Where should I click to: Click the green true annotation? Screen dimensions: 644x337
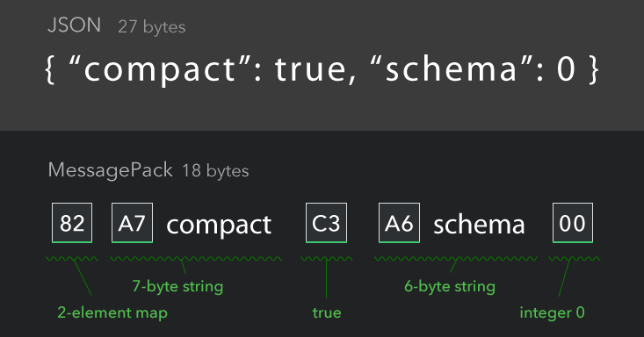327,312
